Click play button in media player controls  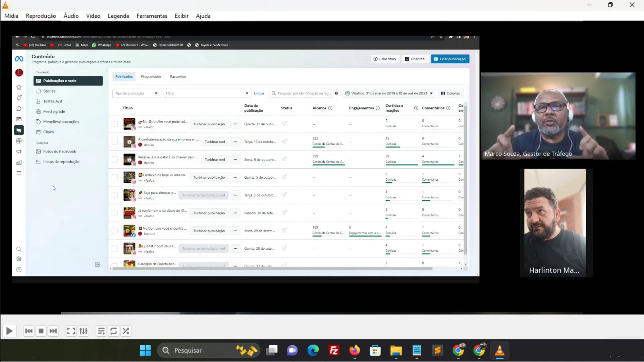click(9, 330)
